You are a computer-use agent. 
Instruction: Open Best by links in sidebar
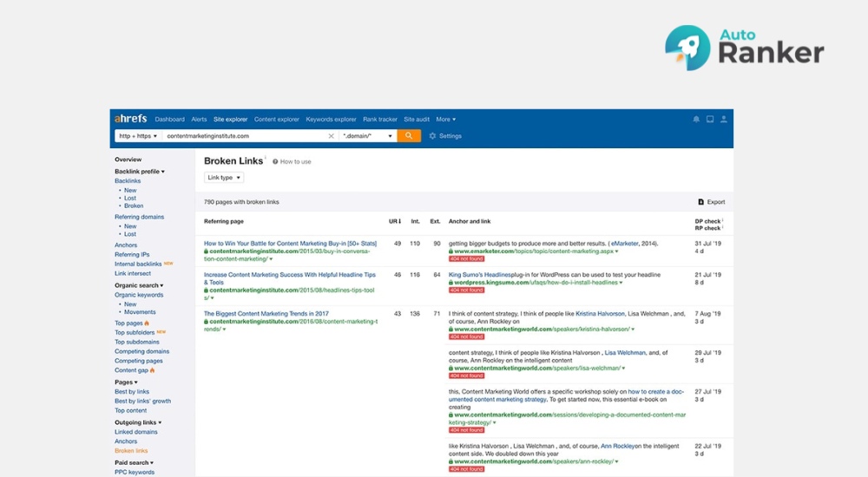[x=132, y=392]
